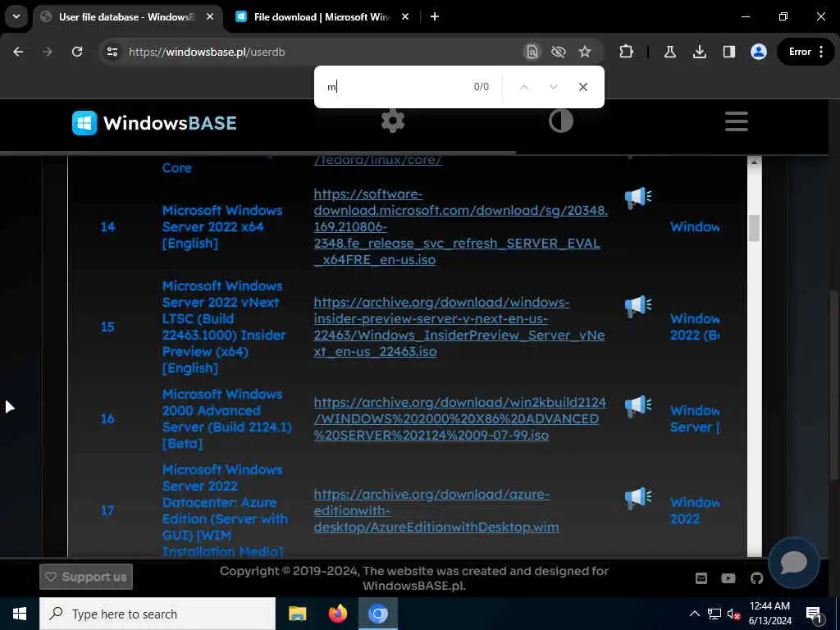Image resolution: width=840 pixels, height=630 pixels.
Task: Toggle dark/light contrast mode icon
Action: [x=561, y=121]
